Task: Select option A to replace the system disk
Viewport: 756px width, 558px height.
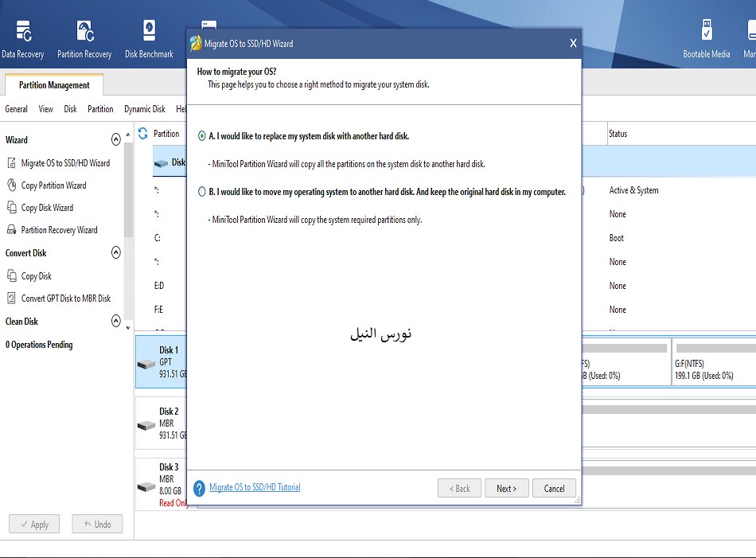Action: pos(202,136)
